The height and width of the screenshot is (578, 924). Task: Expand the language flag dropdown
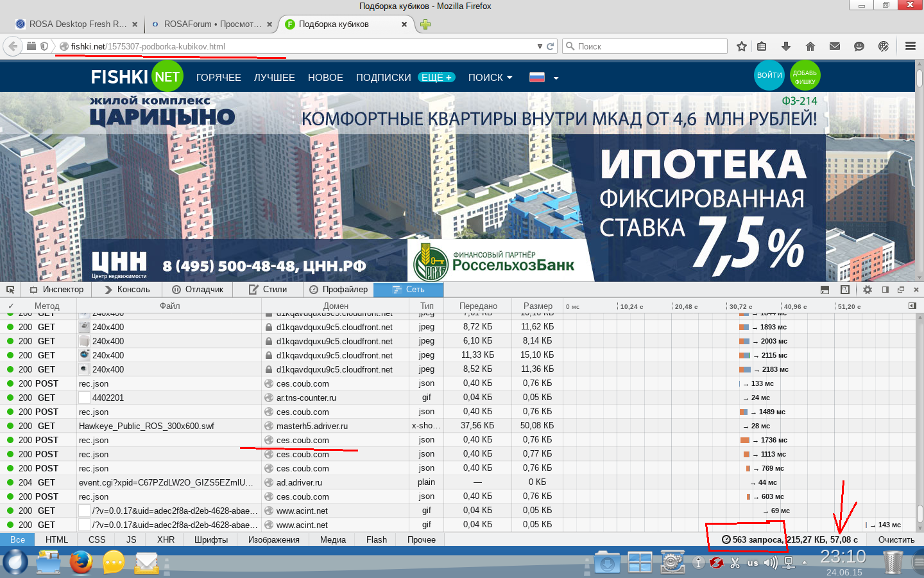click(556, 78)
